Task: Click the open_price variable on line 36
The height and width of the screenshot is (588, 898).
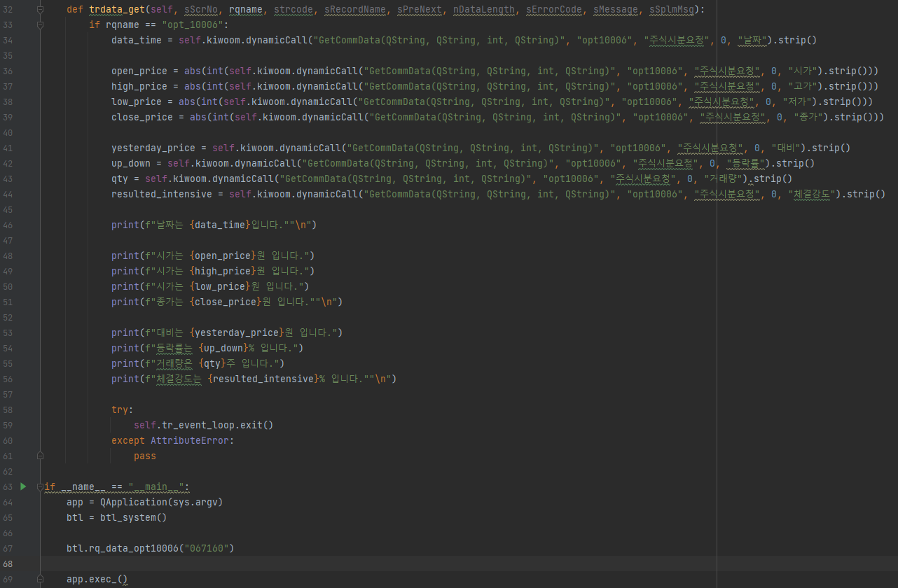Action: pyautogui.click(x=139, y=71)
